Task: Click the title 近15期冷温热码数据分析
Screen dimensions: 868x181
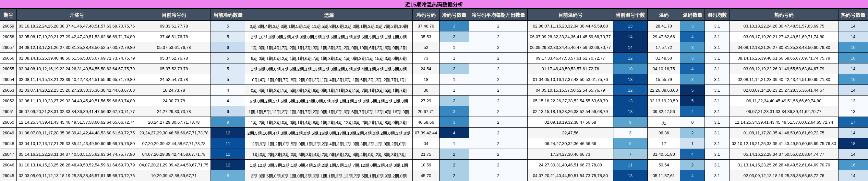Action: tap(434, 5)
